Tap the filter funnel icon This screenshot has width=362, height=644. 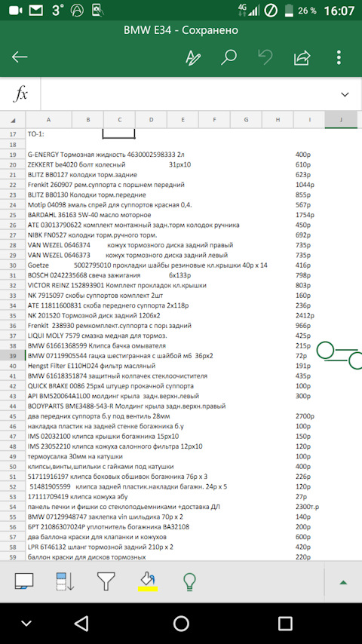click(106, 581)
